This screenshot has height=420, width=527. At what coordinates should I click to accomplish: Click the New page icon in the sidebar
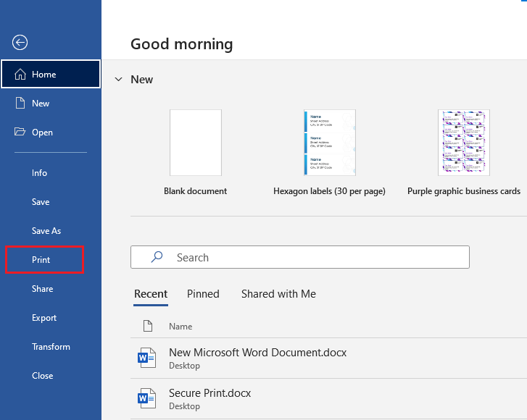coord(20,103)
